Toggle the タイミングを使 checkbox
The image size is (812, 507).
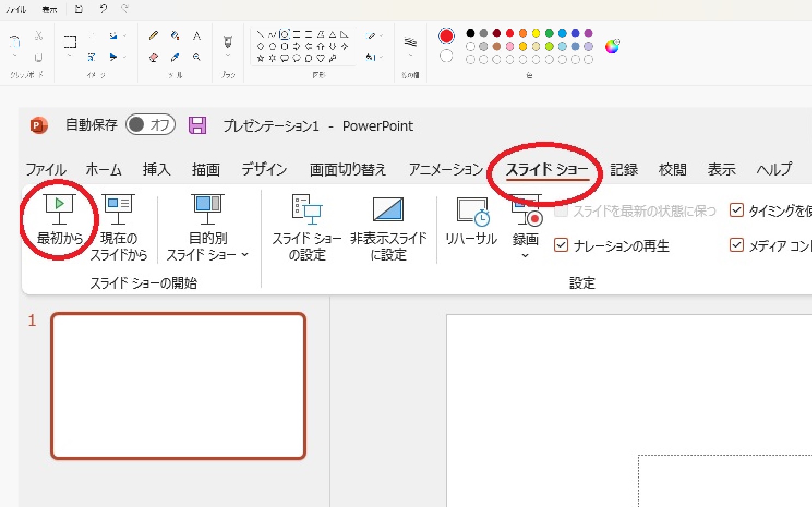[736, 210]
